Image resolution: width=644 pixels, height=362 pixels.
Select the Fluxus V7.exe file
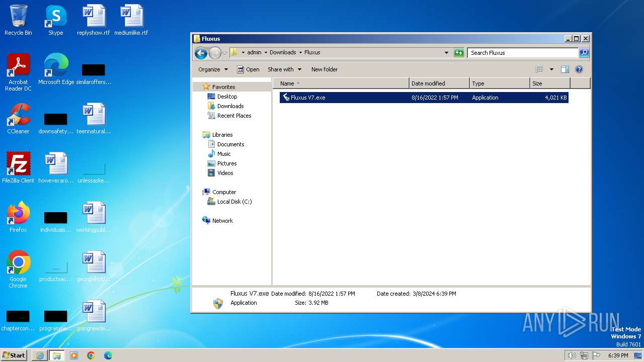[424, 98]
